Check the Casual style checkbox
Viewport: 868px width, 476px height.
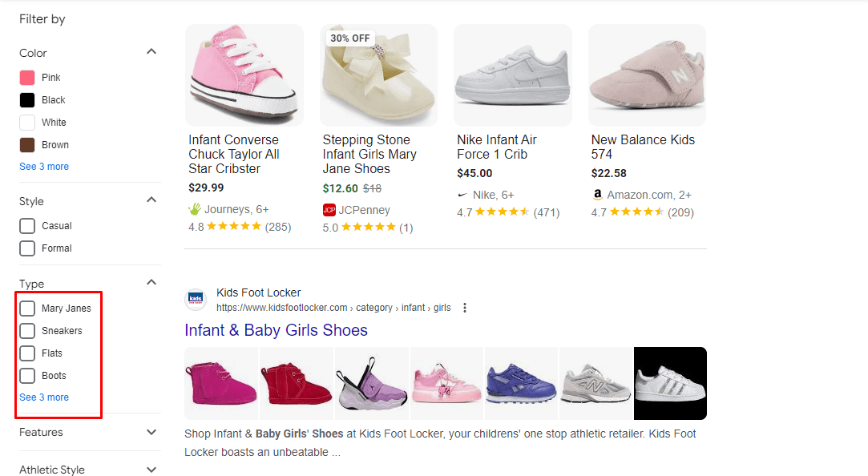pyautogui.click(x=28, y=225)
